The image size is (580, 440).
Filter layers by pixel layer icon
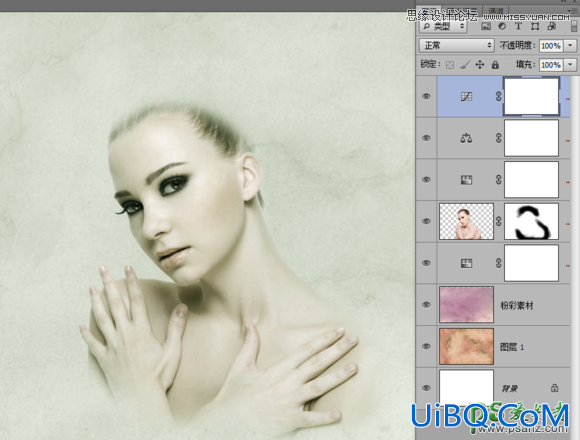[486, 26]
